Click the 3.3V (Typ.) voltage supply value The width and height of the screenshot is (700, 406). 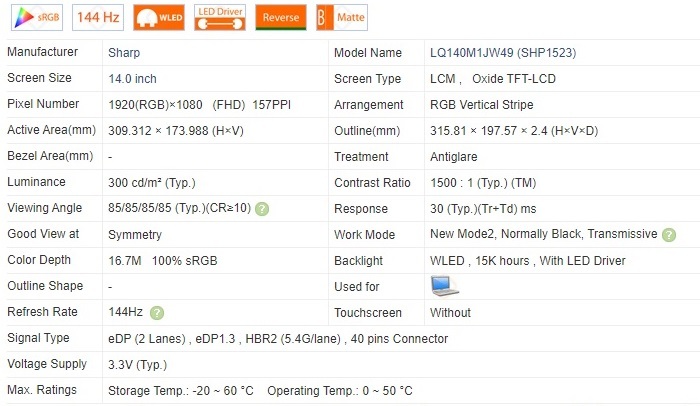click(x=138, y=365)
